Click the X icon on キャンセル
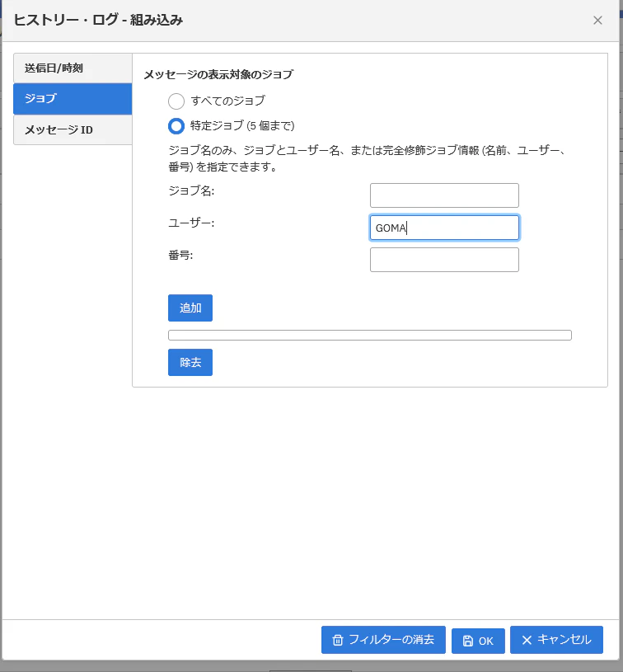 [527, 641]
